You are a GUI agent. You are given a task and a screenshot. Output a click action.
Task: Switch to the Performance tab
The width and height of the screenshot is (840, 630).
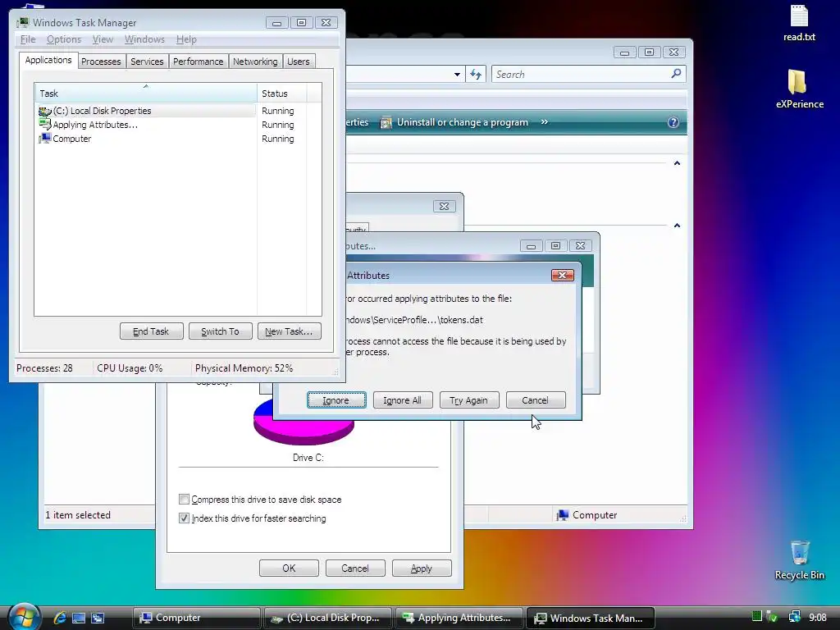pos(198,61)
